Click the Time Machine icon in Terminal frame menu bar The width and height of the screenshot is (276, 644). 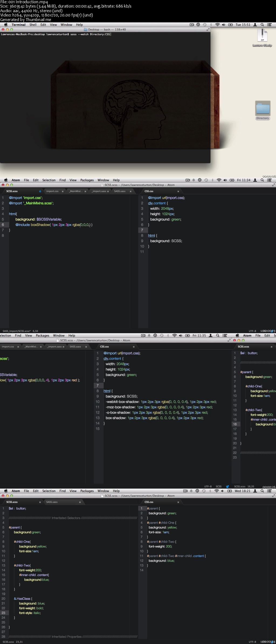coord(205,25)
